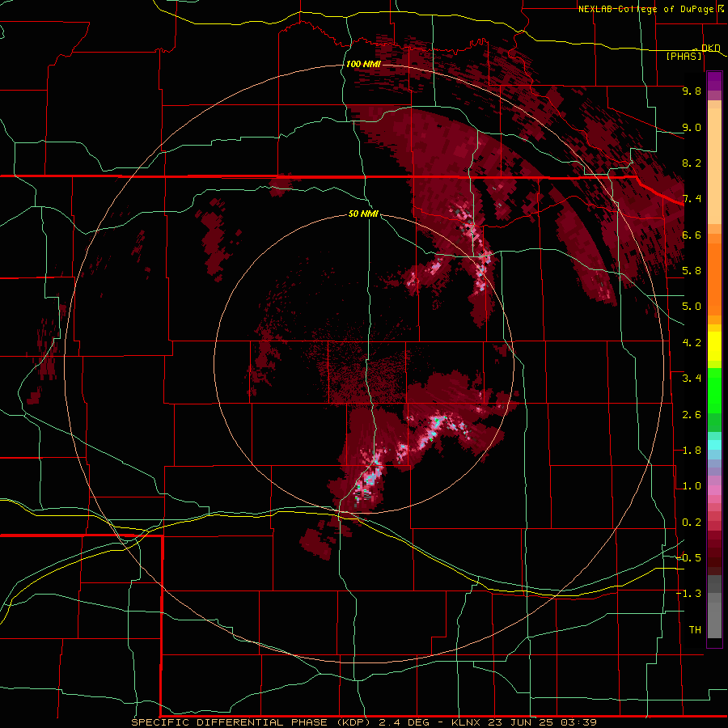
Task: Click the 5.0 legend value
Action: [x=692, y=307]
